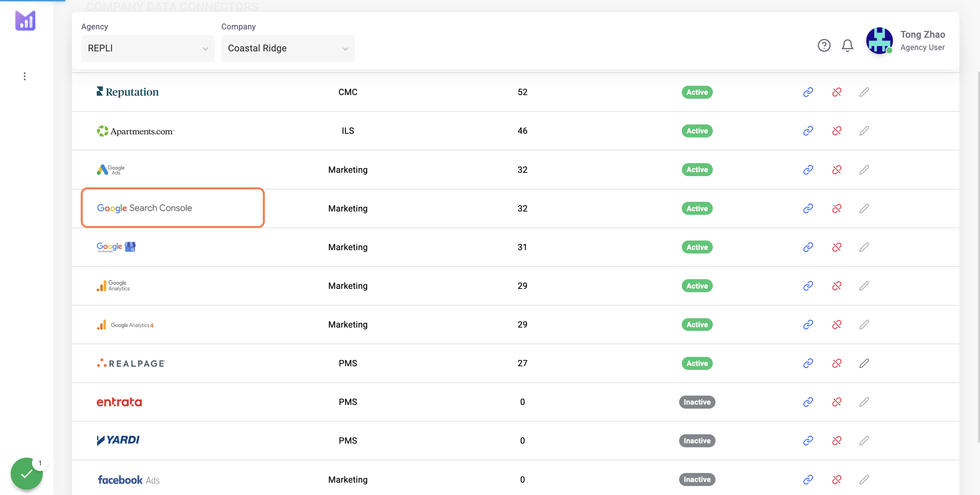Click the Tong Zhao user name
The height and width of the screenshot is (495, 980).
click(923, 35)
